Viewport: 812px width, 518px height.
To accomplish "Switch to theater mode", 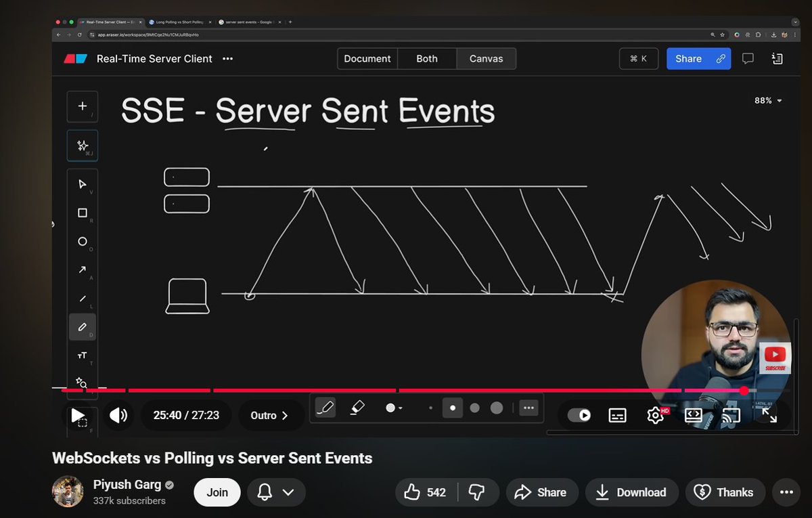I will coord(694,415).
